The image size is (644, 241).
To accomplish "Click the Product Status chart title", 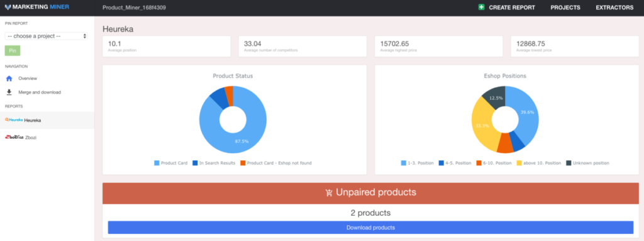I will pos(233,76).
